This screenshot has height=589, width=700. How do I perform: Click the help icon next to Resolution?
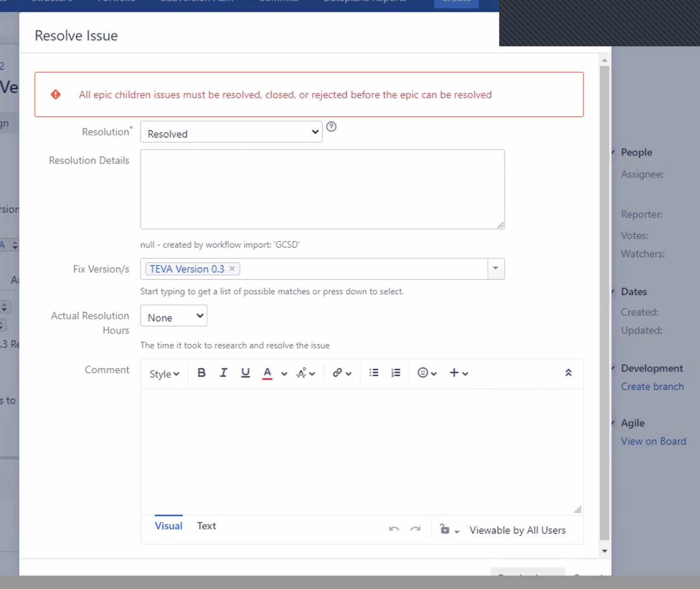331,126
